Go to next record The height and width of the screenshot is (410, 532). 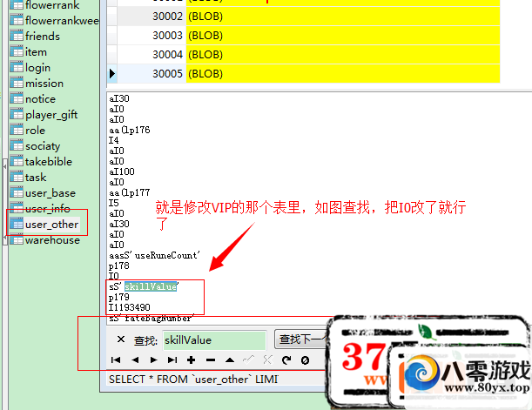click(154, 360)
